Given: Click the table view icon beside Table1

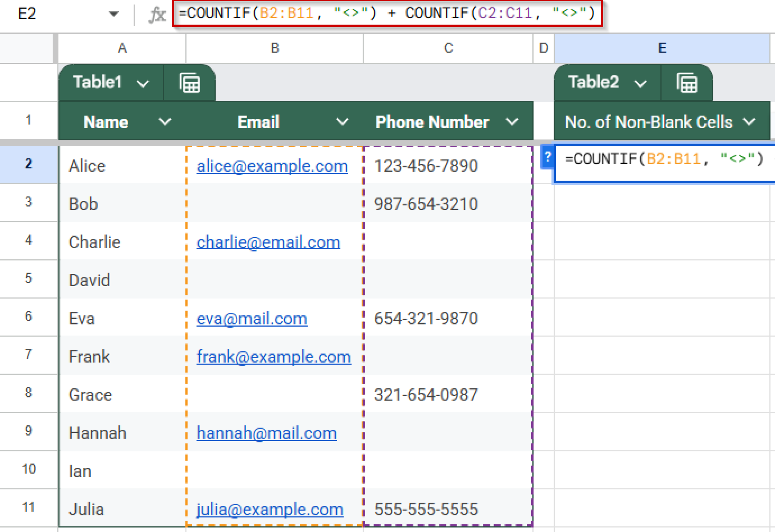Looking at the screenshot, I should coord(189,82).
